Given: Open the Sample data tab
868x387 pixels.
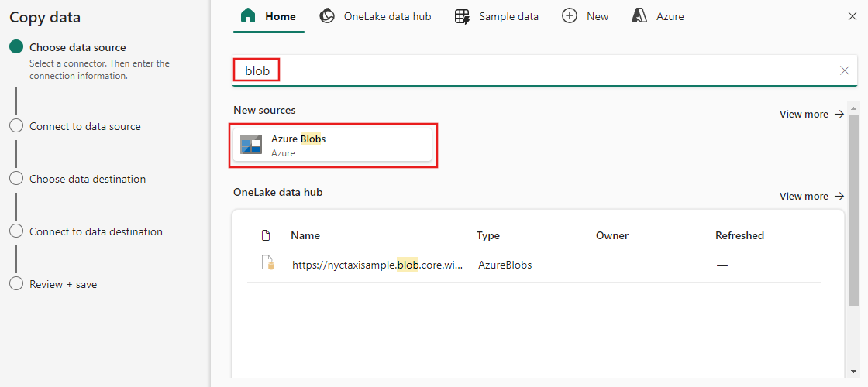Looking at the screenshot, I should (497, 16).
